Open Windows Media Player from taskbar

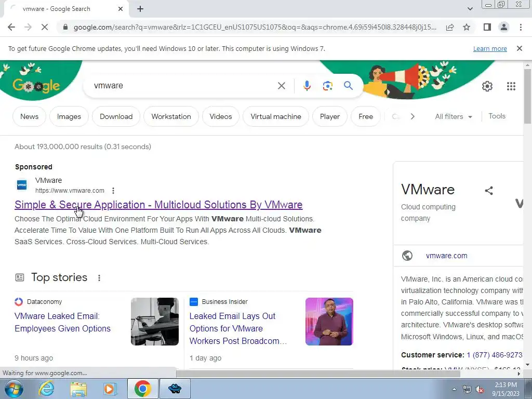tap(110, 389)
